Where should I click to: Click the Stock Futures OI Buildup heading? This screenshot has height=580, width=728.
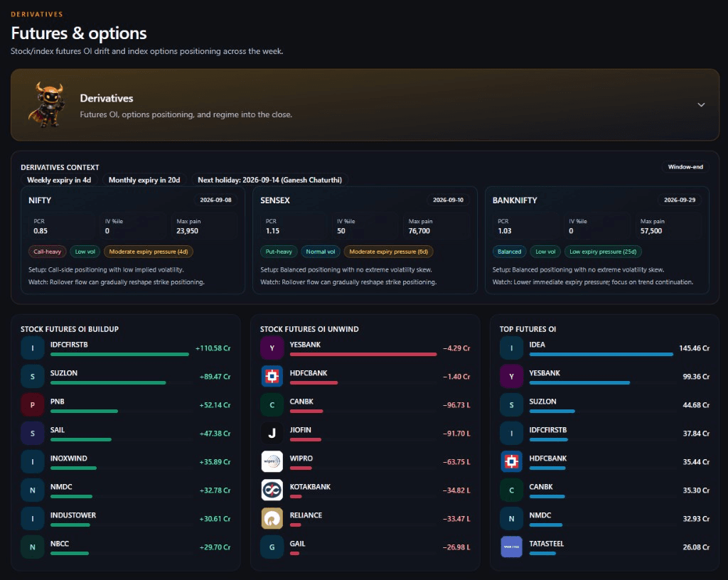[70, 329]
